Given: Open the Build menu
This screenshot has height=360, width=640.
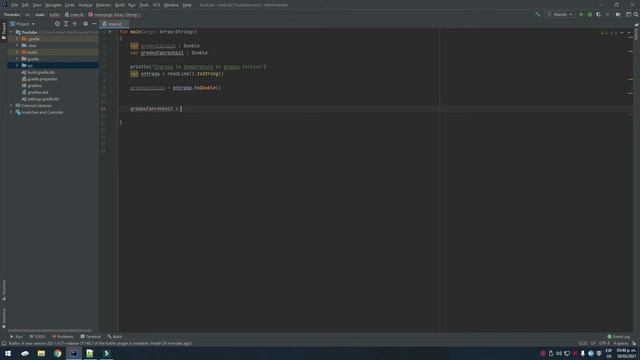Looking at the screenshot, I should 120,5.
